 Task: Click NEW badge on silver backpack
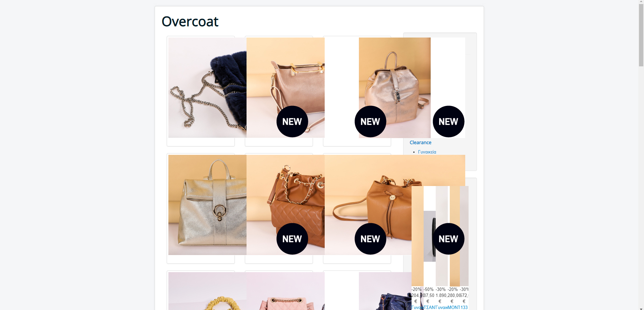coord(370,122)
